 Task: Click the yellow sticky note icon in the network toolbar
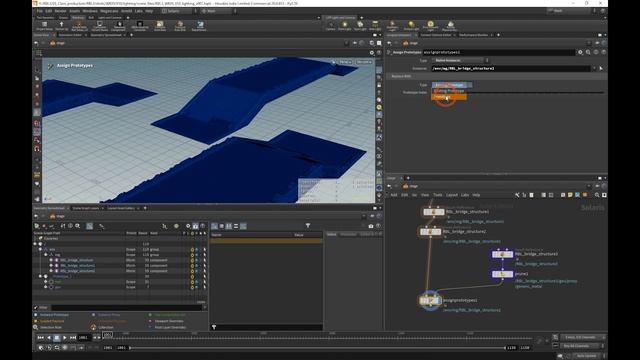pos(570,195)
